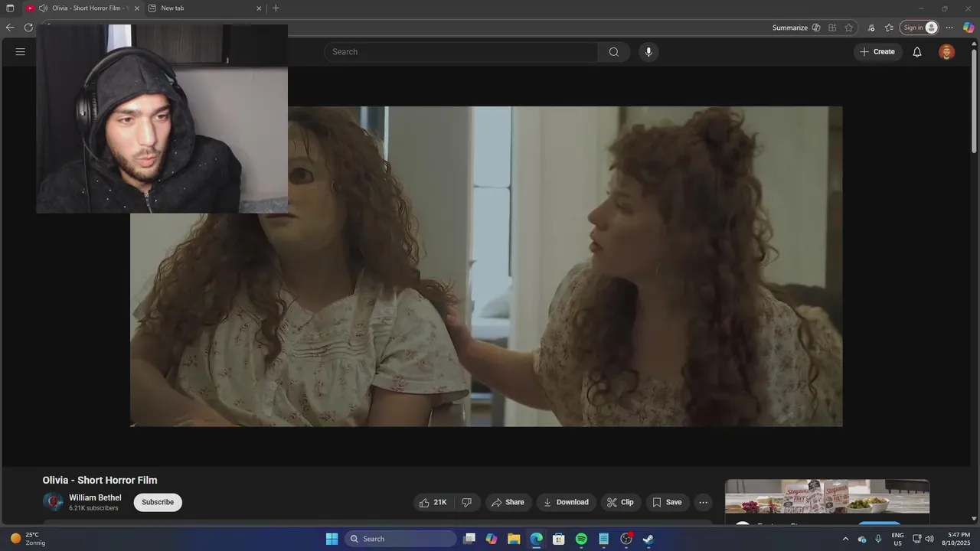Open Spotify from the taskbar
This screenshot has height=551, width=980.
[581, 539]
